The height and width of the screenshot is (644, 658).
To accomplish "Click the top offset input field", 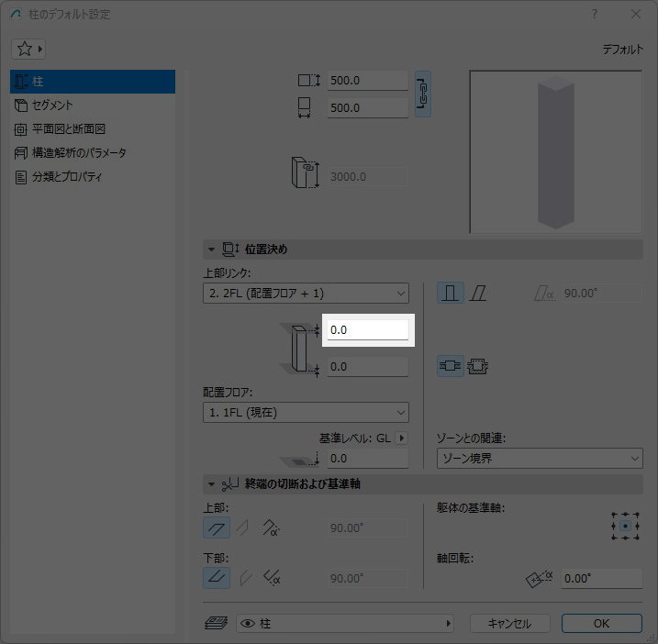I will (x=367, y=330).
